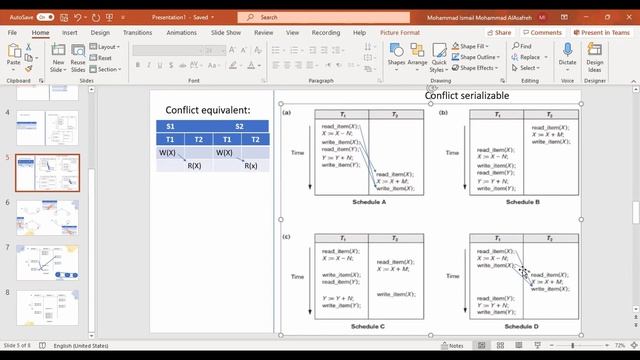Image resolution: width=640 pixels, height=360 pixels.
Task: Open the Layout dropdown
Action: (104, 47)
